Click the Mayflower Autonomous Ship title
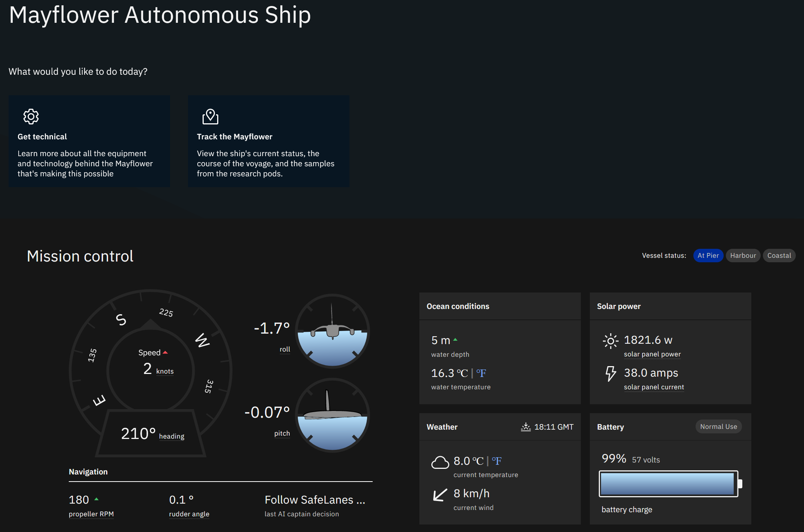This screenshot has height=532, width=804. (x=160, y=15)
